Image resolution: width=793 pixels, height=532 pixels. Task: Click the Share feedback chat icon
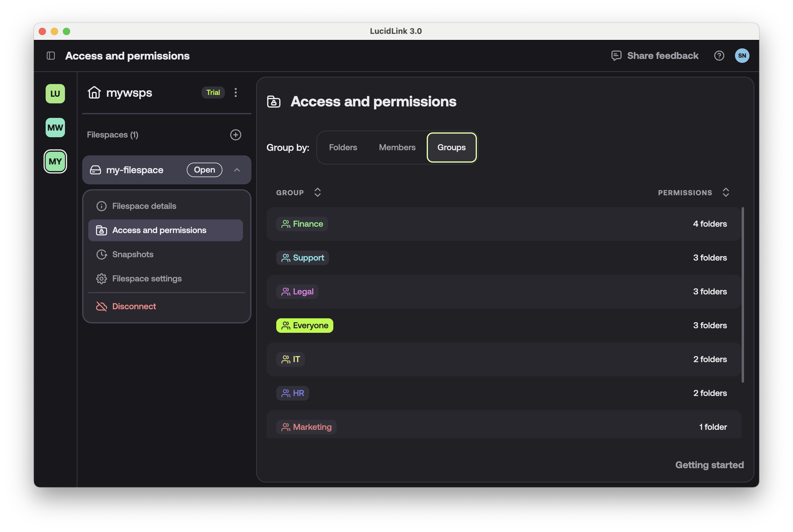616,56
